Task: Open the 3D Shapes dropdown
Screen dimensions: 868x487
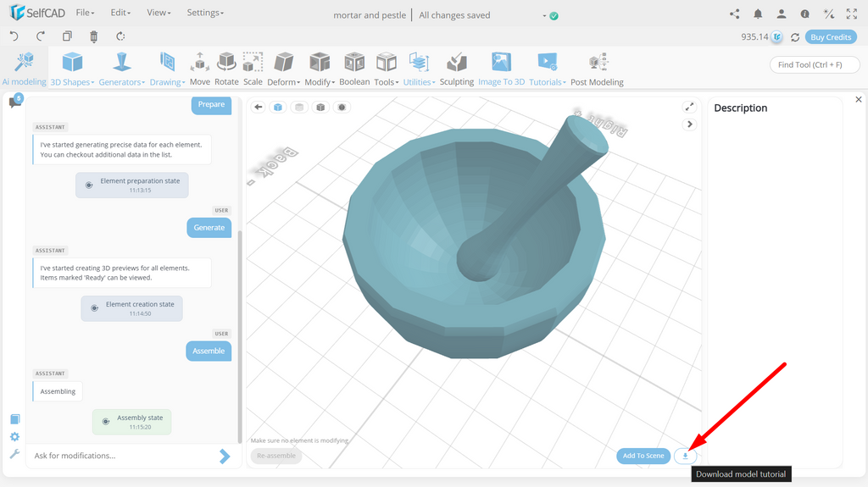Action: (x=72, y=69)
